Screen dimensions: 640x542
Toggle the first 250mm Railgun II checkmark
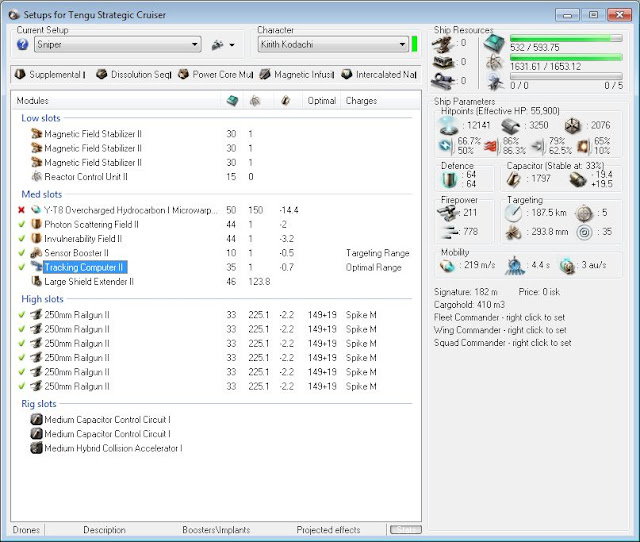[22, 315]
